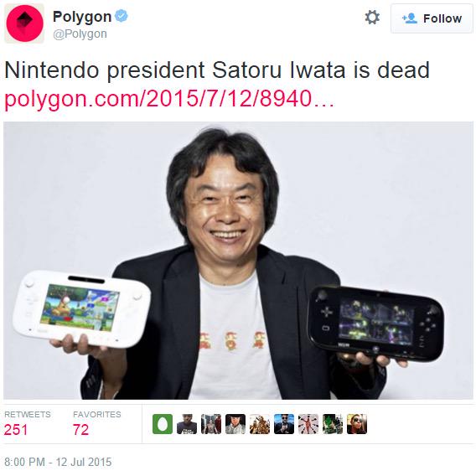Click the fifth retweeter avatar
The image size is (476, 471).
click(x=260, y=424)
